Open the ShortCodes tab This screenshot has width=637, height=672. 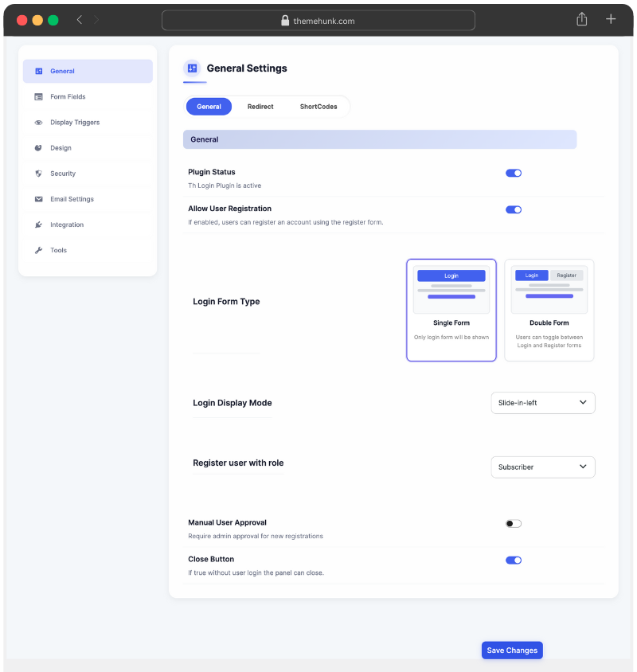tap(318, 106)
